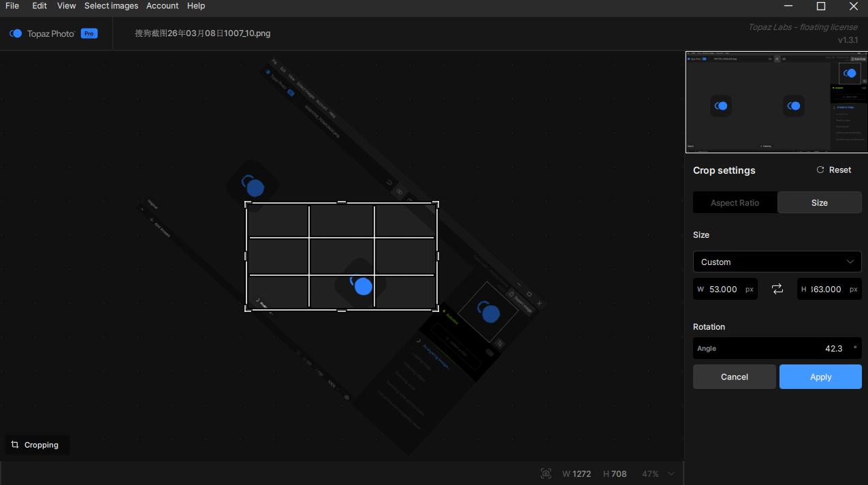Switch to the Aspect Ratio mode
Viewport: 868px width, 485px height.
coord(735,202)
